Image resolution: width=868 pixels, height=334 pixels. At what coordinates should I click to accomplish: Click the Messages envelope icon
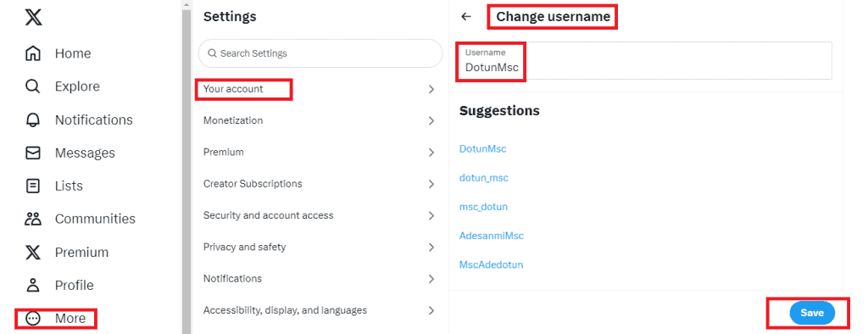coord(33,153)
